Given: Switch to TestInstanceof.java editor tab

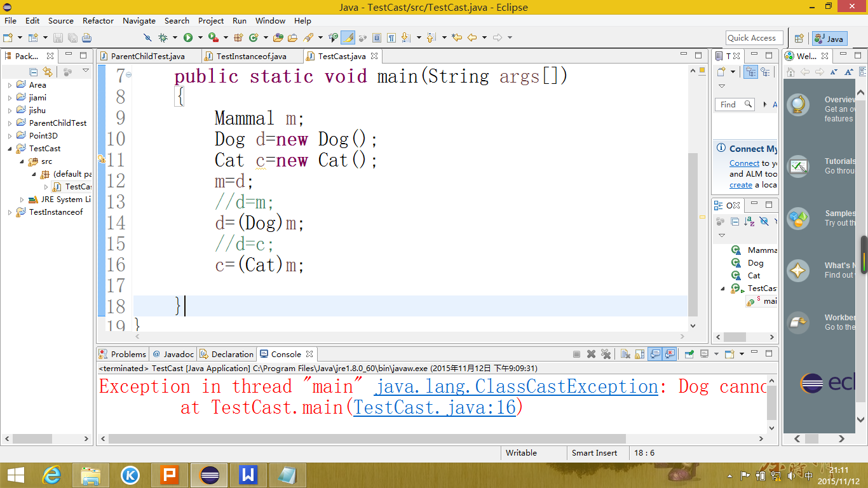Looking at the screenshot, I should coord(251,56).
